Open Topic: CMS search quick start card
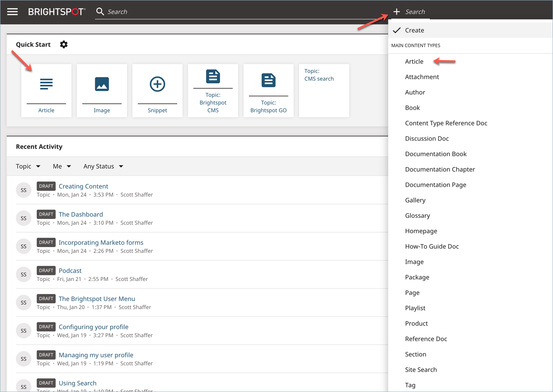 click(324, 91)
